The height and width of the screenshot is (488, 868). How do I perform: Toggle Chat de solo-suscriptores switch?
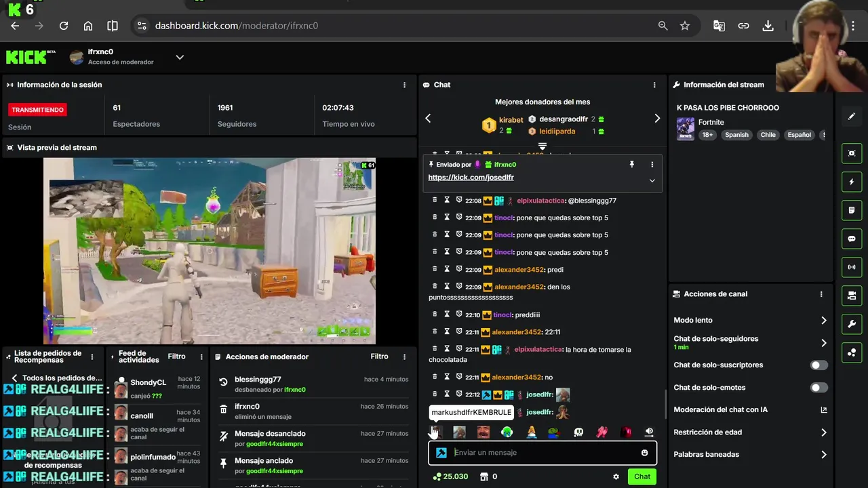[818, 365]
